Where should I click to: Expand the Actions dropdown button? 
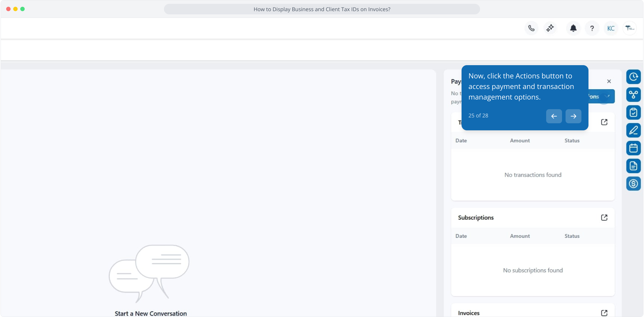tap(601, 97)
